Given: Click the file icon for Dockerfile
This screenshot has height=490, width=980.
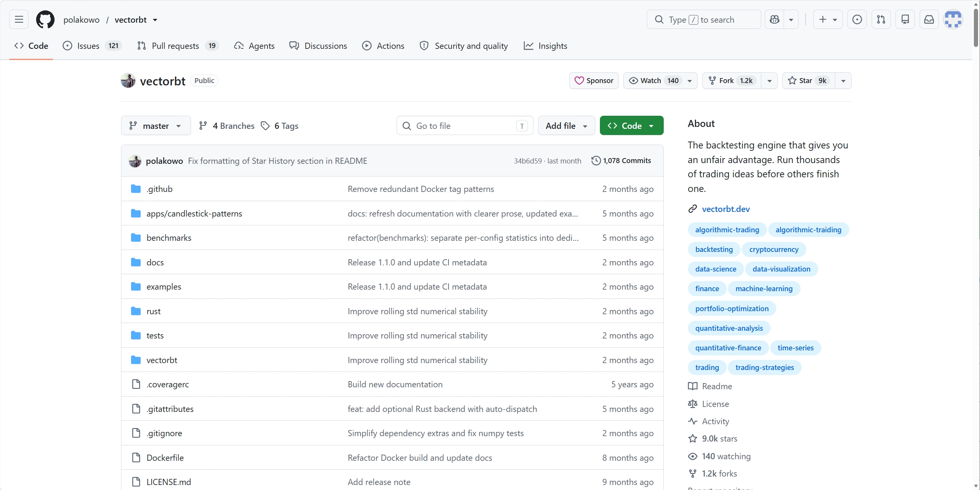Looking at the screenshot, I should [x=136, y=458].
